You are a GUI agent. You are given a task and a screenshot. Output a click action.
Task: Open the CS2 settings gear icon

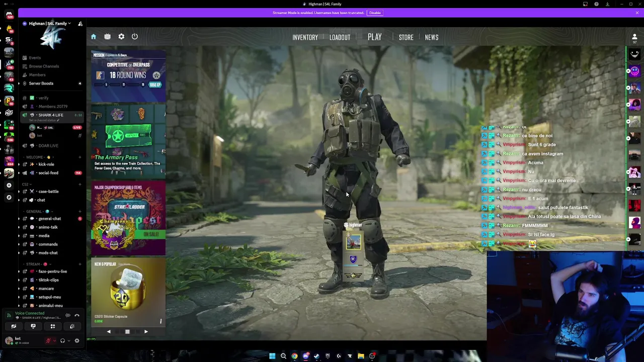121,37
